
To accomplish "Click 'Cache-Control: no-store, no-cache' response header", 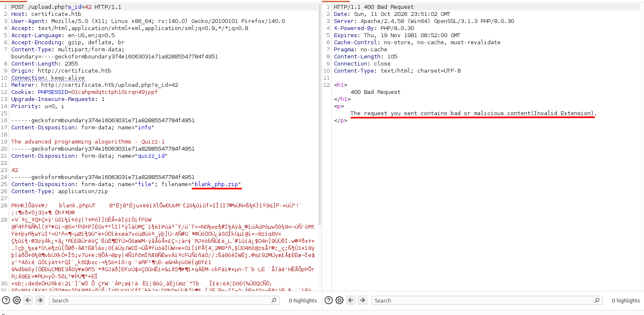I will click(417, 43).
